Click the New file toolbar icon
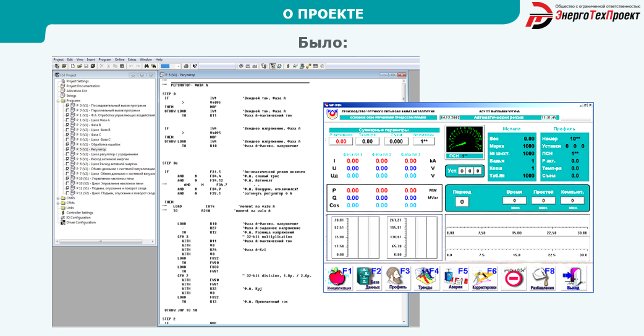 pyautogui.click(x=73, y=66)
